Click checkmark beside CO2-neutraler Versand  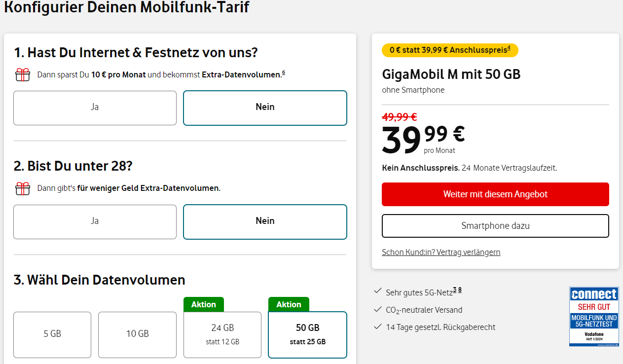pyautogui.click(x=378, y=309)
